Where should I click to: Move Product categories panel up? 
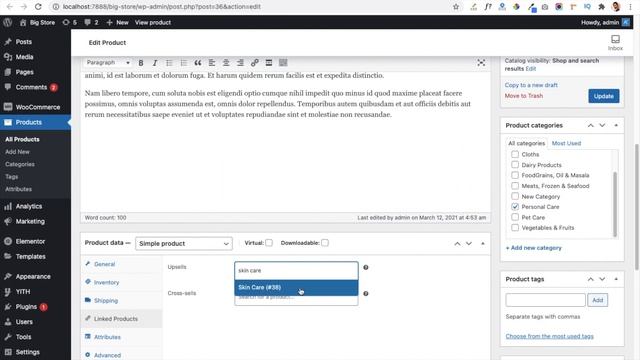click(591, 125)
